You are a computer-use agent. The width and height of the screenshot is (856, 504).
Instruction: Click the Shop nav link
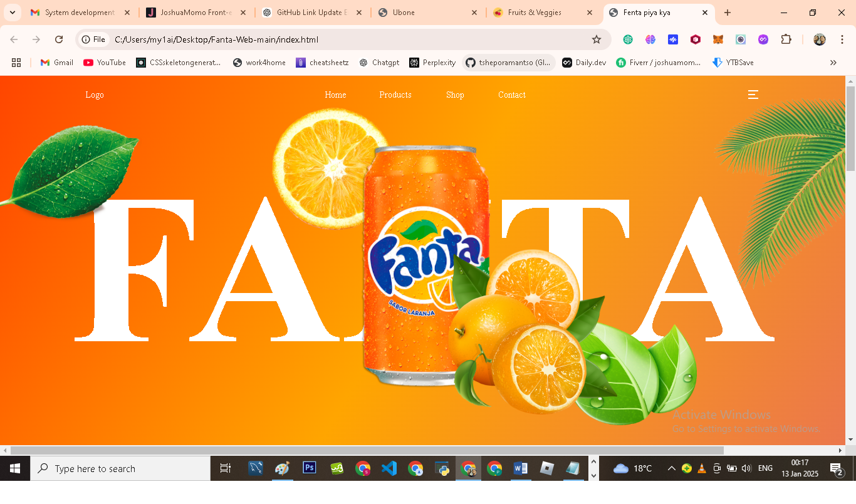[x=455, y=95]
